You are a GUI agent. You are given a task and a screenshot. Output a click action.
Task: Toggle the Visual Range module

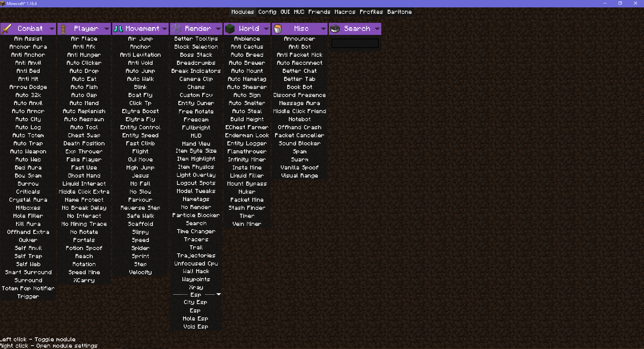(300, 176)
